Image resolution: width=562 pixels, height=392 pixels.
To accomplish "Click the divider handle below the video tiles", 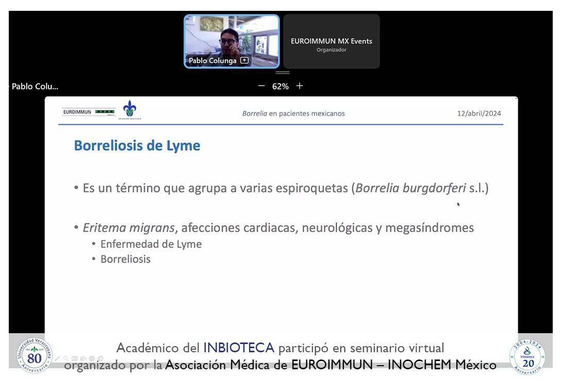I will [283, 73].
